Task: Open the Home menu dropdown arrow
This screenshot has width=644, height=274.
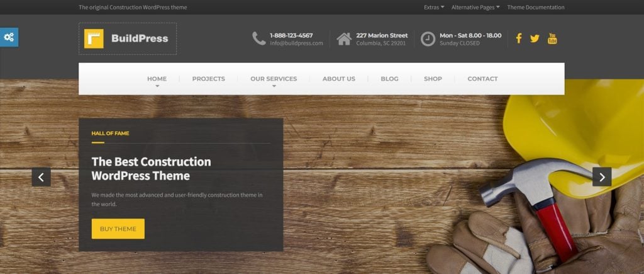Action: [x=157, y=86]
